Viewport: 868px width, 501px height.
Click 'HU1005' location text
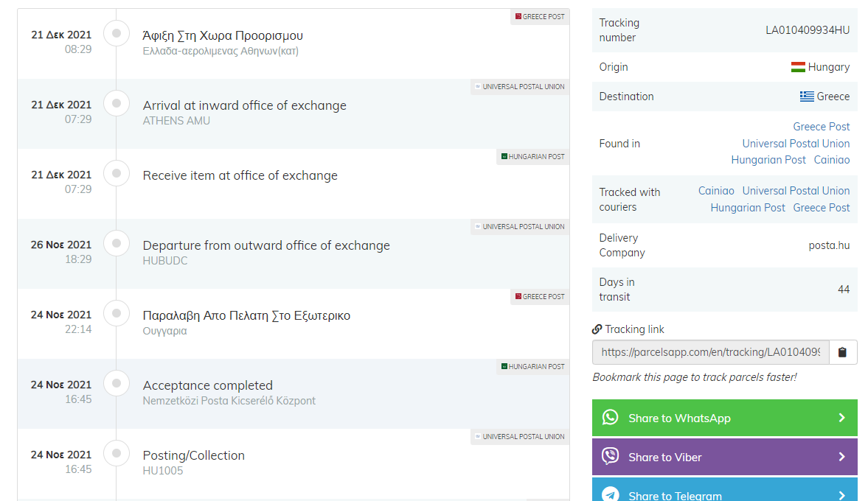click(162, 471)
